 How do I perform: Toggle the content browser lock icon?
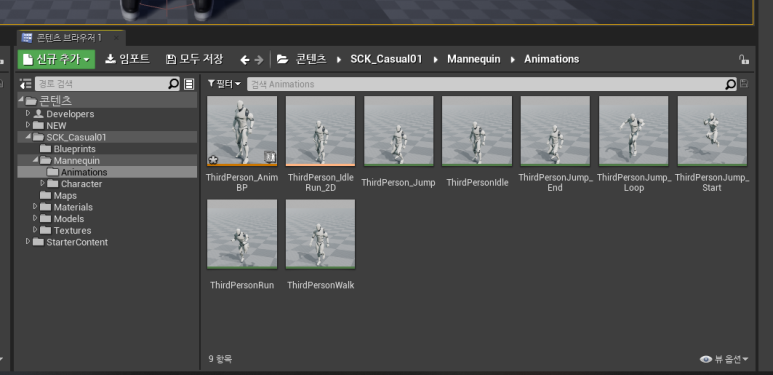(x=744, y=60)
